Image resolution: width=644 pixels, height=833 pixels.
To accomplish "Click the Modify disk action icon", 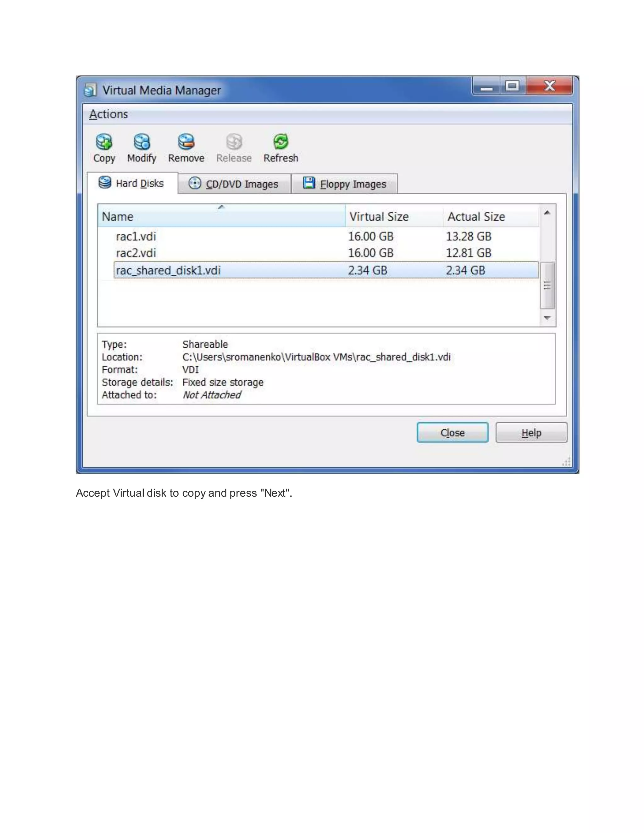I will pyautogui.click(x=142, y=142).
